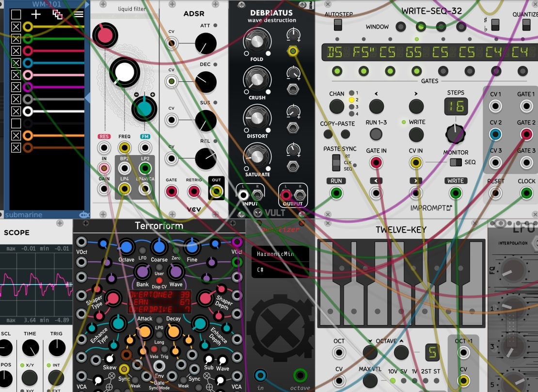Screen dimensions: 538x392
Task: Click the first WINDOW button on Write-Seq-32
Action: 400,27
